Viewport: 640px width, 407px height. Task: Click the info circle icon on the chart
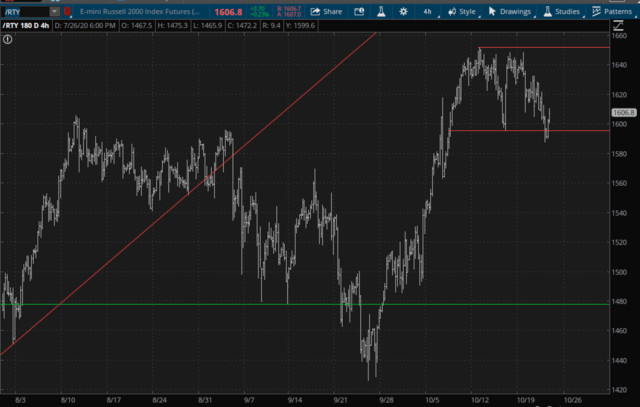pos(7,39)
